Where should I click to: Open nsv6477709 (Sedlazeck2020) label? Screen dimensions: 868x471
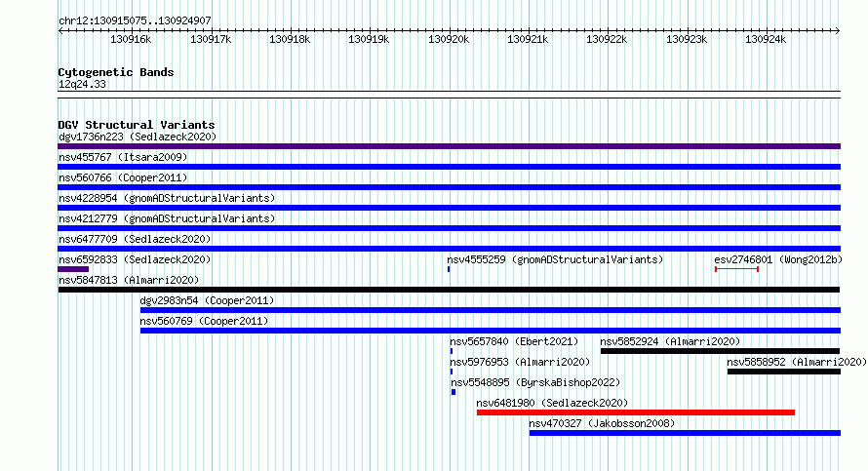click(x=135, y=239)
